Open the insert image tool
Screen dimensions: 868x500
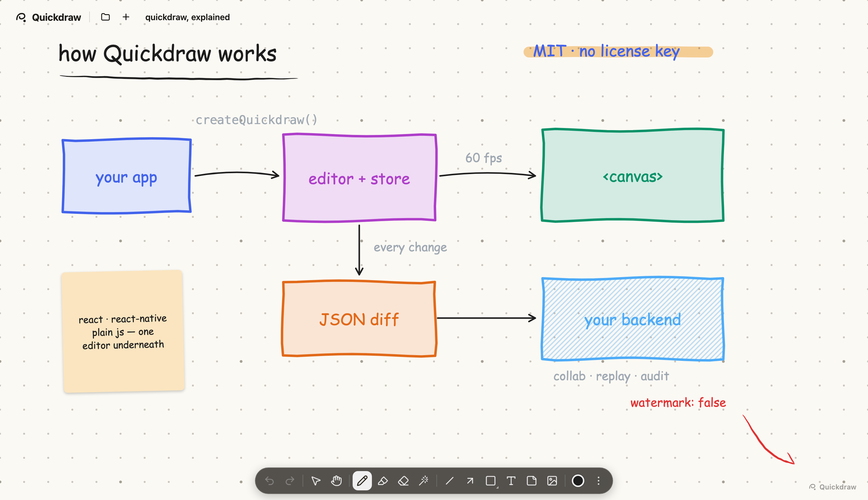coord(552,481)
